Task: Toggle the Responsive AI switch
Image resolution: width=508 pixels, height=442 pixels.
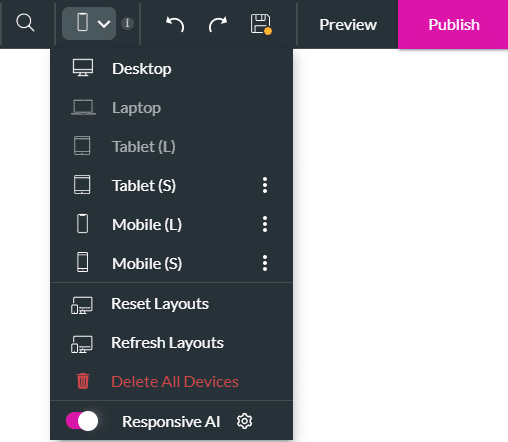Action: coord(82,421)
